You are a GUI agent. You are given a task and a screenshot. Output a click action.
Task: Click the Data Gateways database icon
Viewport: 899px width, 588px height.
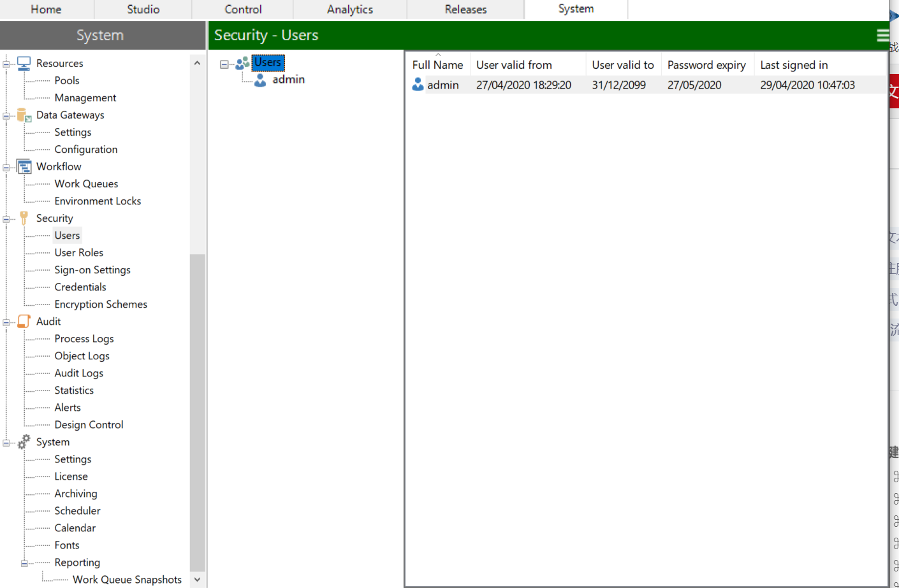[24, 115]
